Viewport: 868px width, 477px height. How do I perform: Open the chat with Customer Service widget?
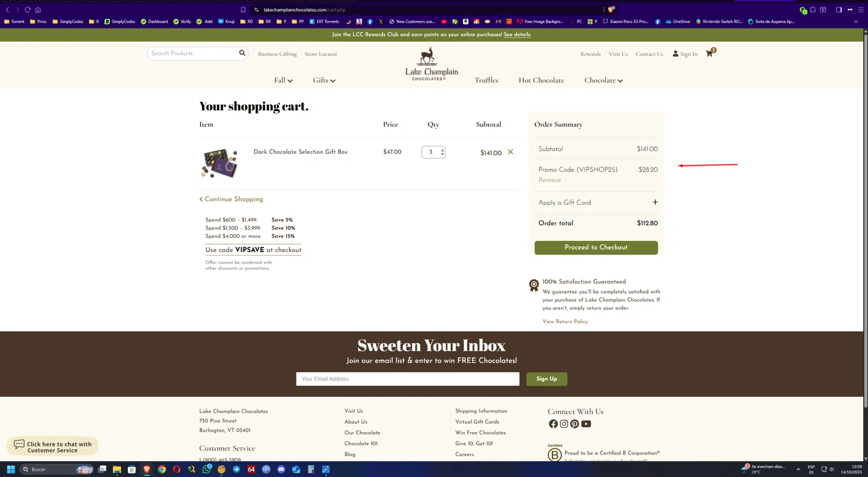point(53,447)
